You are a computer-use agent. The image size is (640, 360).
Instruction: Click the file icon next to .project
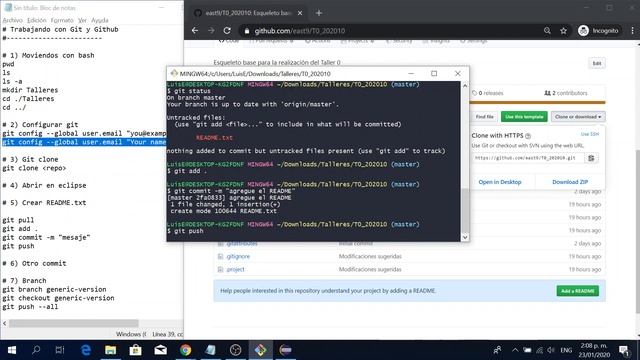click(220, 269)
